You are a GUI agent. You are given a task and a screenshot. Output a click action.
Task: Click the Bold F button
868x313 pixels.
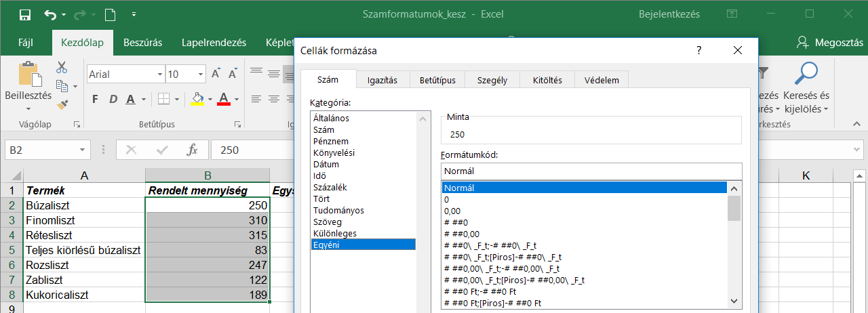[95, 100]
